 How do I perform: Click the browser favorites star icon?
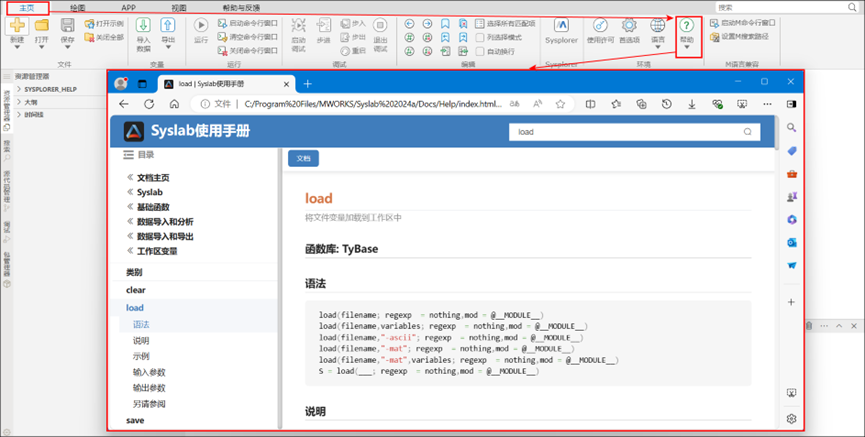coord(560,104)
